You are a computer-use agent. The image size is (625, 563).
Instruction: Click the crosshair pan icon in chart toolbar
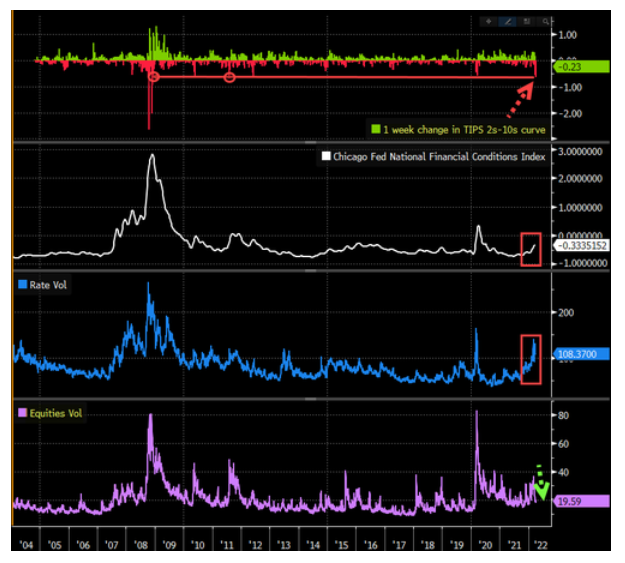click(489, 22)
